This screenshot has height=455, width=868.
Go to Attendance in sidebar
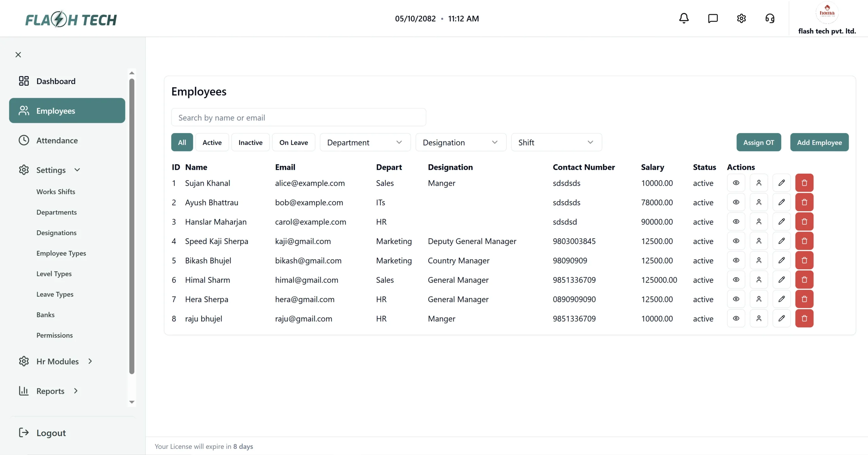[x=57, y=140]
